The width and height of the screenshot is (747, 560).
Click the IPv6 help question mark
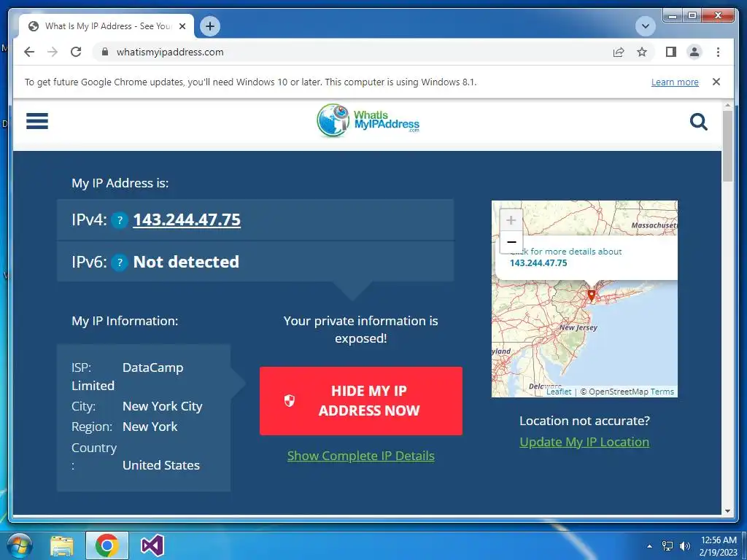pos(120,262)
